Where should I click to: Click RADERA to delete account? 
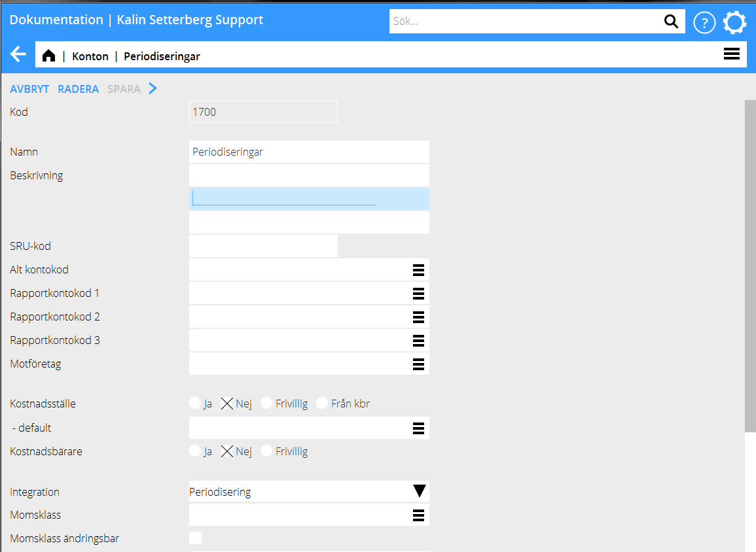coord(78,89)
